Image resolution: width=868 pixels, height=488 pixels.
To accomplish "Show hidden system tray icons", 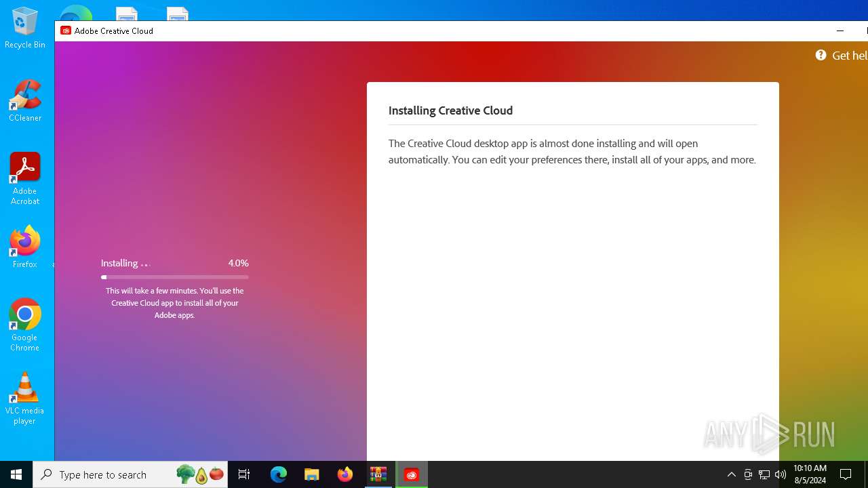I will pyautogui.click(x=731, y=474).
